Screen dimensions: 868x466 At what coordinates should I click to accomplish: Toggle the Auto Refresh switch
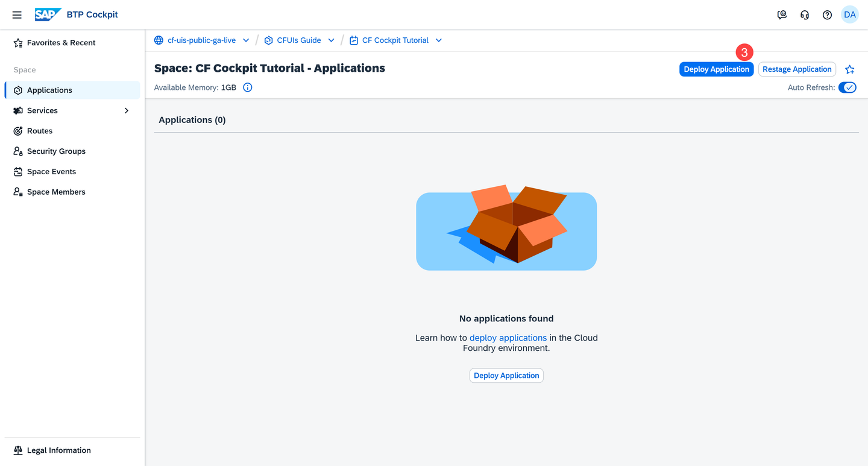tap(848, 87)
